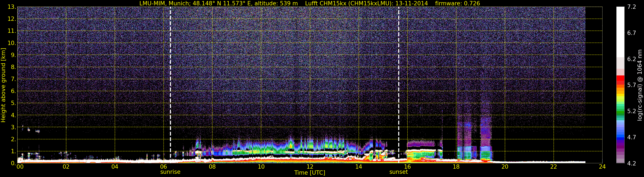Click the height axis tick label '9.'
The image size is (644, 177).
click(x=13, y=55)
